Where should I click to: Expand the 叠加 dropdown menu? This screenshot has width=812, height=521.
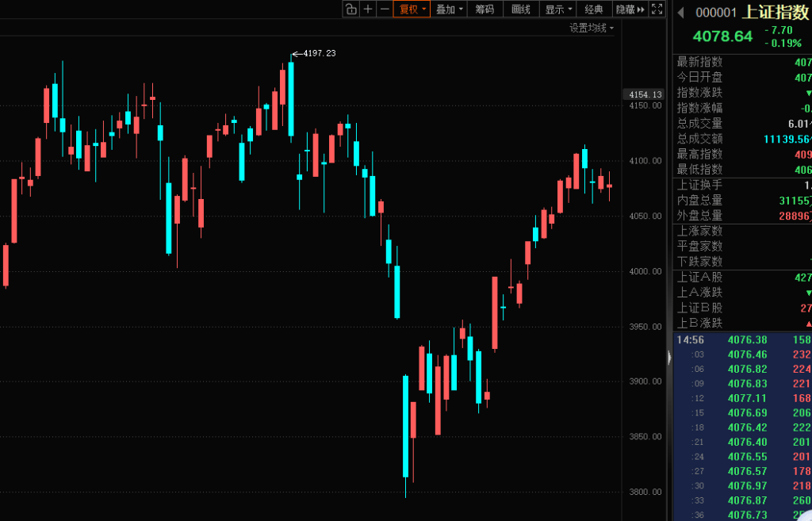click(449, 10)
